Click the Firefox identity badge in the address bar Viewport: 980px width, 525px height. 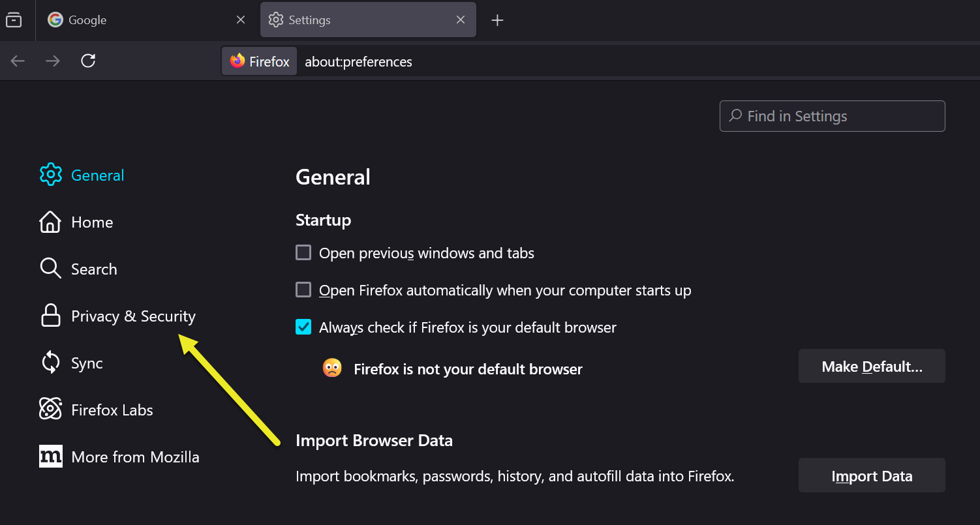[x=260, y=61]
